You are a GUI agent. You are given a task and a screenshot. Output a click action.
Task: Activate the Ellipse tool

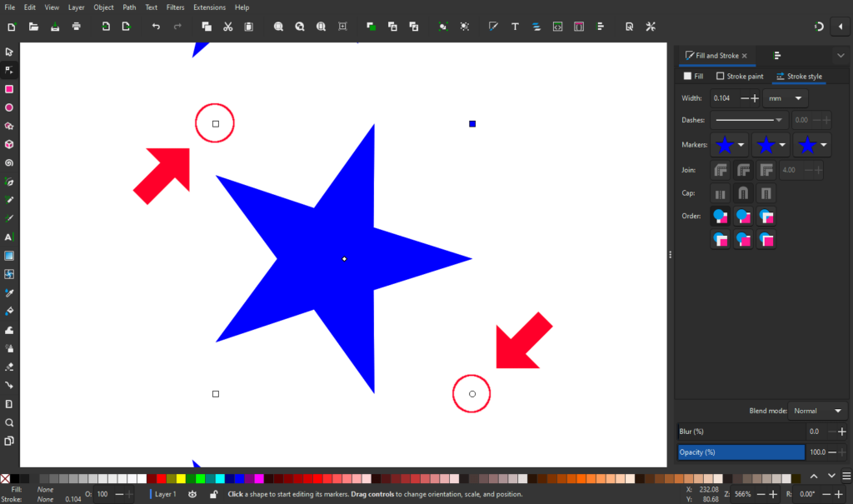coord(9,107)
